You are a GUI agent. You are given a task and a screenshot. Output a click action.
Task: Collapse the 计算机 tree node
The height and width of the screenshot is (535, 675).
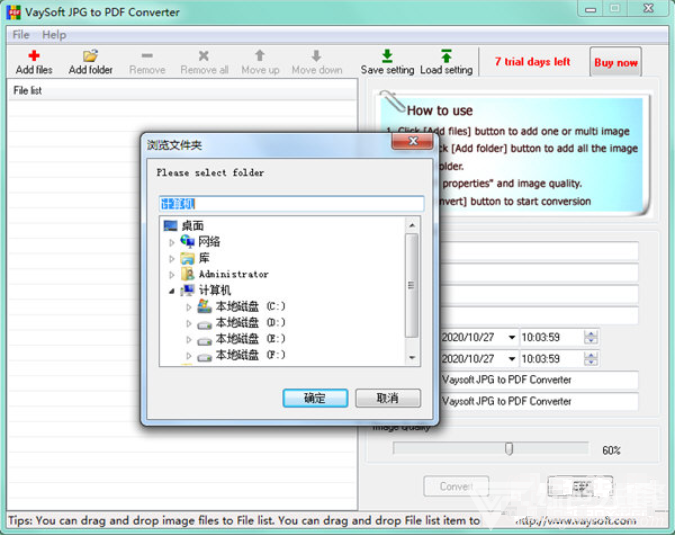click(x=172, y=291)
